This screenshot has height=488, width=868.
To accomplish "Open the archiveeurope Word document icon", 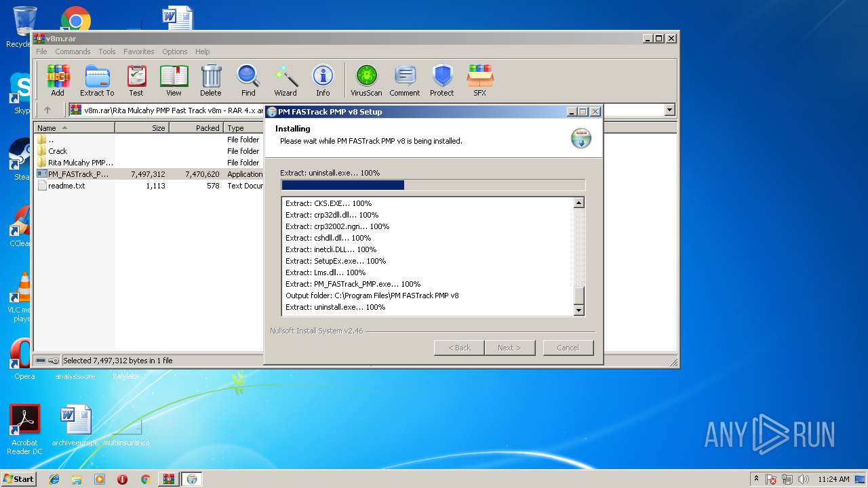I will (75, 426).
